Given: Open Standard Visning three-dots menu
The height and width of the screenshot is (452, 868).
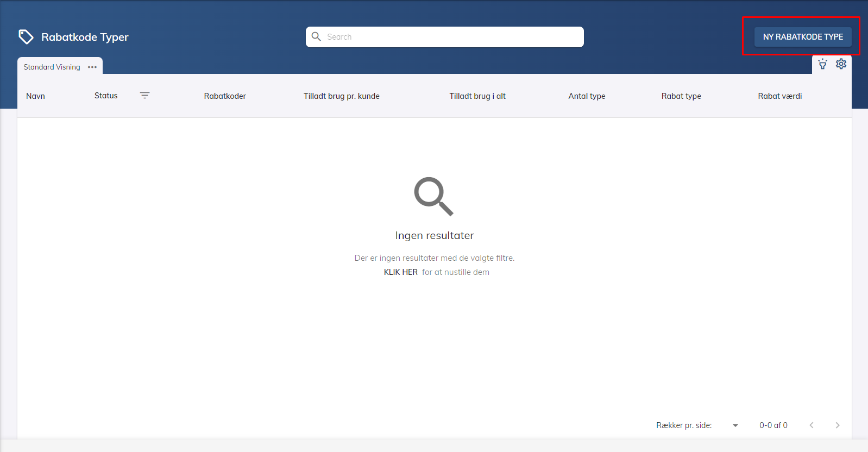Looking at the screenshot, I should point(92,67).
